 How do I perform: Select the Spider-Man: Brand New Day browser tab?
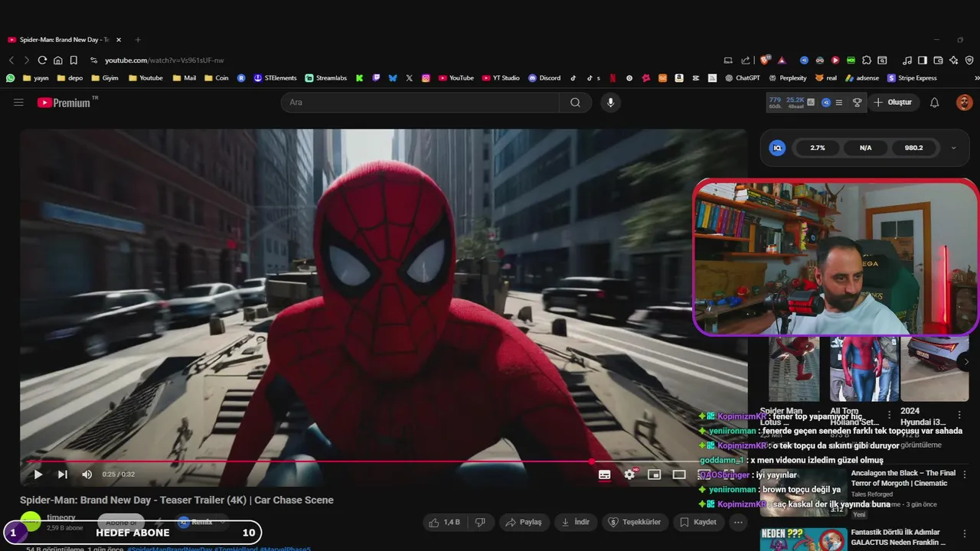coord(64,40)
